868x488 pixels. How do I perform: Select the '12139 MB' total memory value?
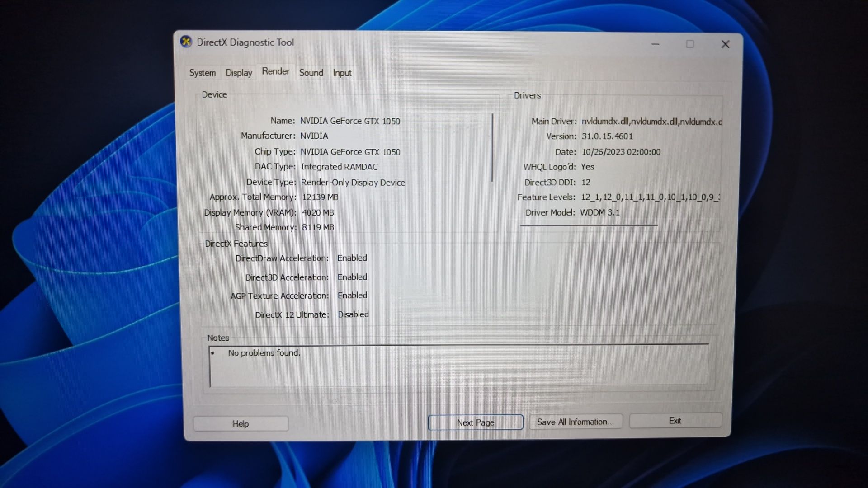point(320,197)
